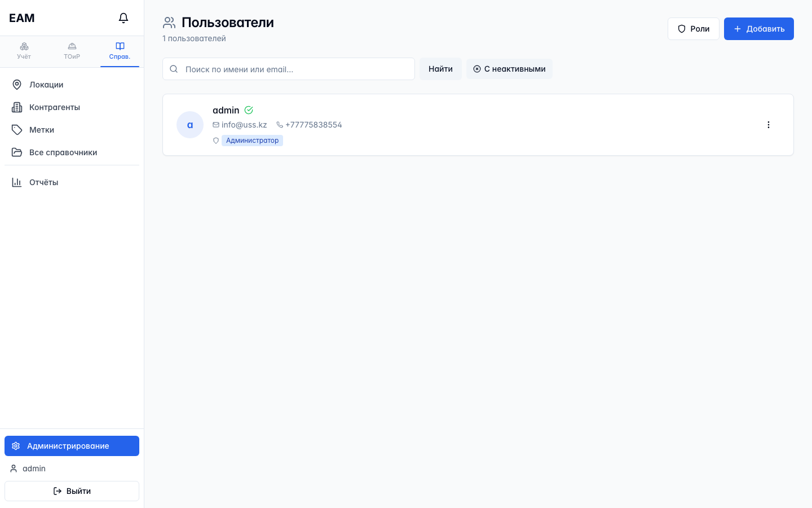Open Контрагенты in sidebar
The height and width of the screenshot is (508, 812).
pos(72,107)
